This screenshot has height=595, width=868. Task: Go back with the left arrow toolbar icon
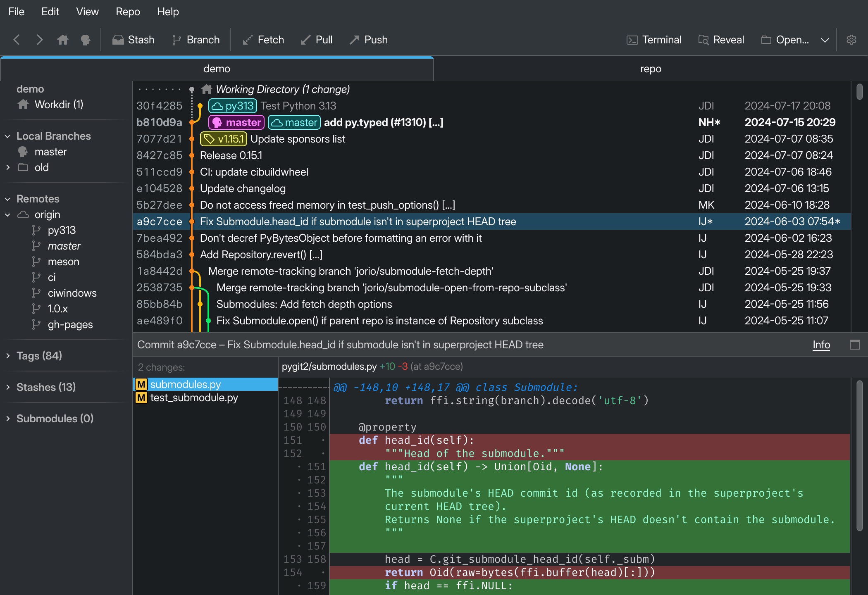coord(17,40)
